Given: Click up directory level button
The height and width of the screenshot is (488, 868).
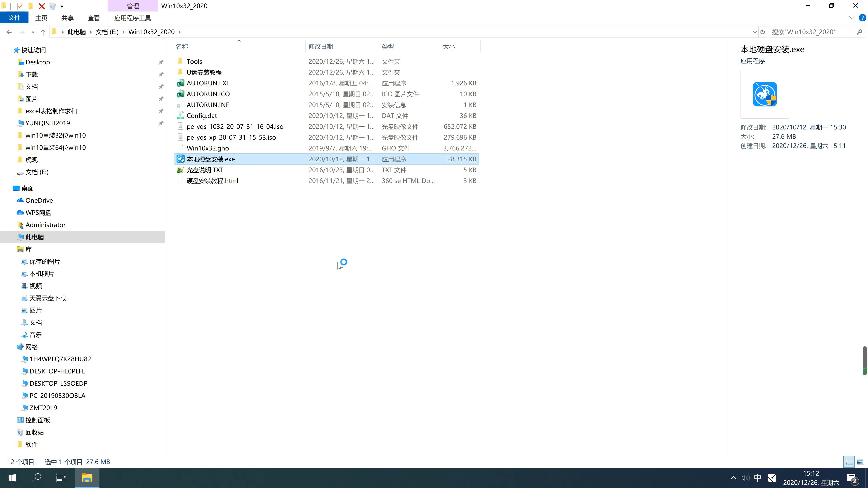Looking at the screenshot, I should [x=43, y=32].
